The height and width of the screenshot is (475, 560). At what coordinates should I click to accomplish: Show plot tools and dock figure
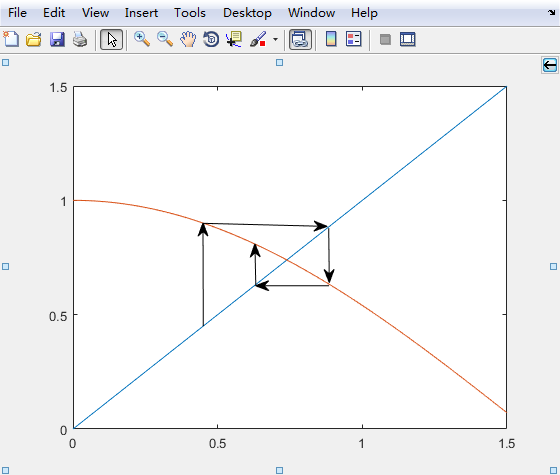408,39
